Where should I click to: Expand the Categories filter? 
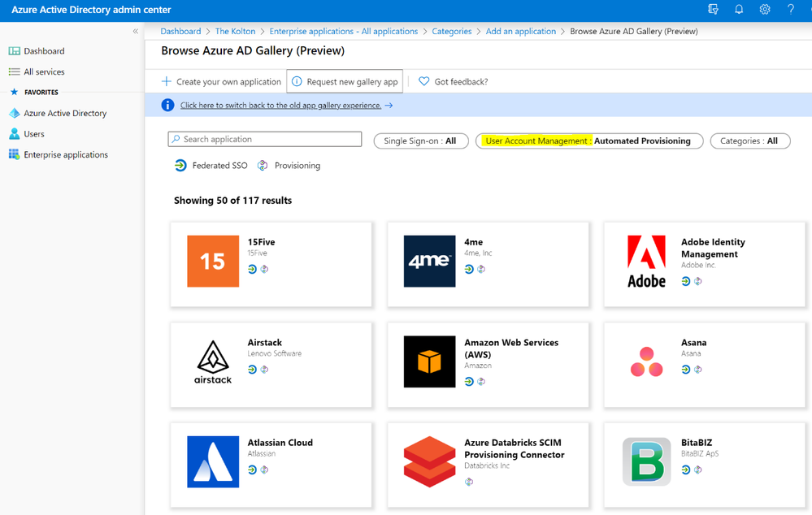click(750, 141)
